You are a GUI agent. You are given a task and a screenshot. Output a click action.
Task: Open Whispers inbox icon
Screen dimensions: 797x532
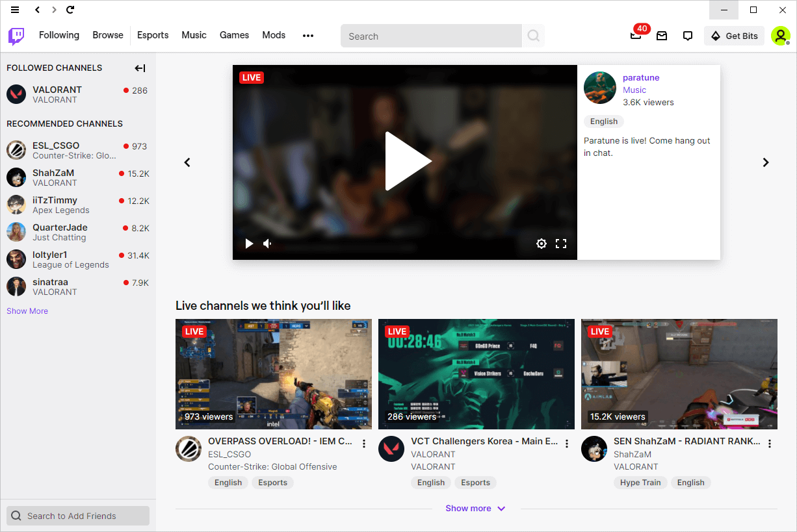(x=662, y=36)
